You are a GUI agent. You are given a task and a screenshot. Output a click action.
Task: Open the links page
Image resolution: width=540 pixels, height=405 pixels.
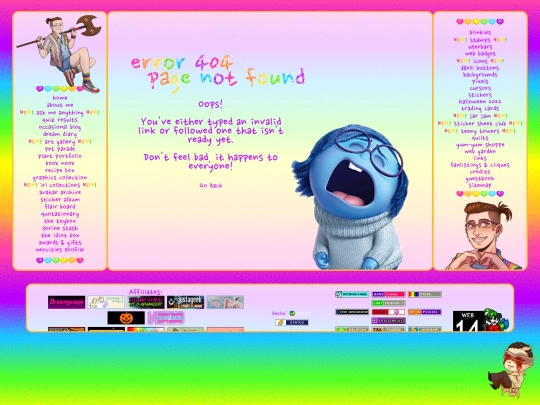(x=480, y=158)
